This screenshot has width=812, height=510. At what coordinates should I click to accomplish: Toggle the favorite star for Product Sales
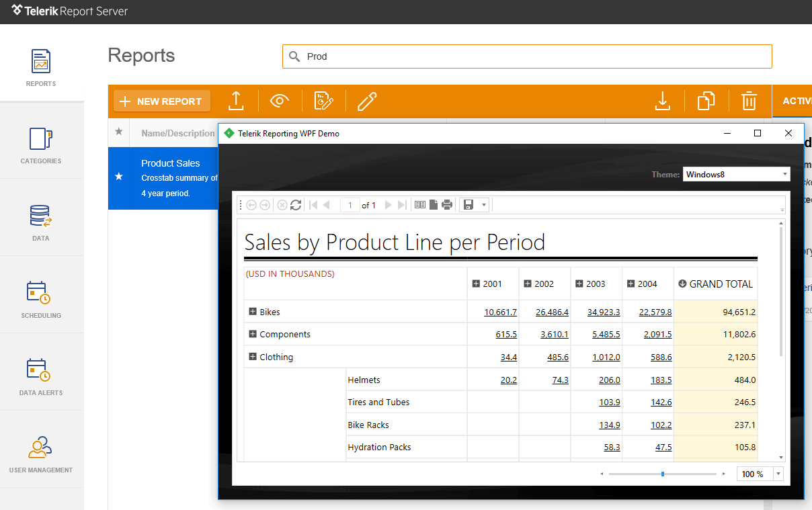pos(119,177)
